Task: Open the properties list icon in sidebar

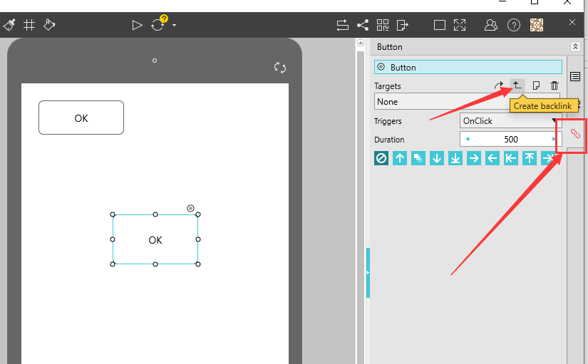Action: coord(575,76)
